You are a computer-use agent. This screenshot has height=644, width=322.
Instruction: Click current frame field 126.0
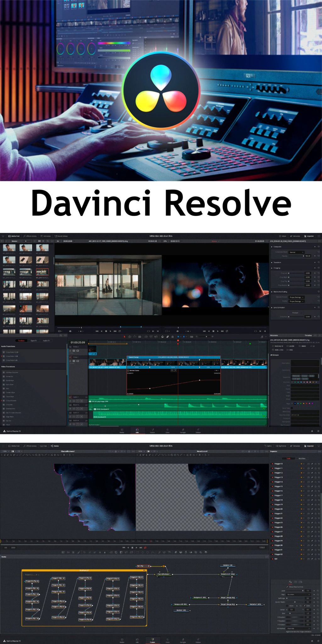click(262, 547)
